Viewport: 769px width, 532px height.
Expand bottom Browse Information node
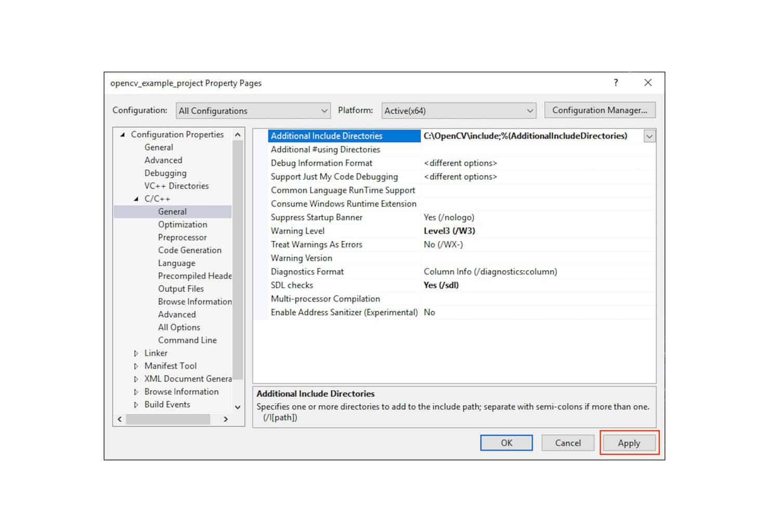click(136, 392)
